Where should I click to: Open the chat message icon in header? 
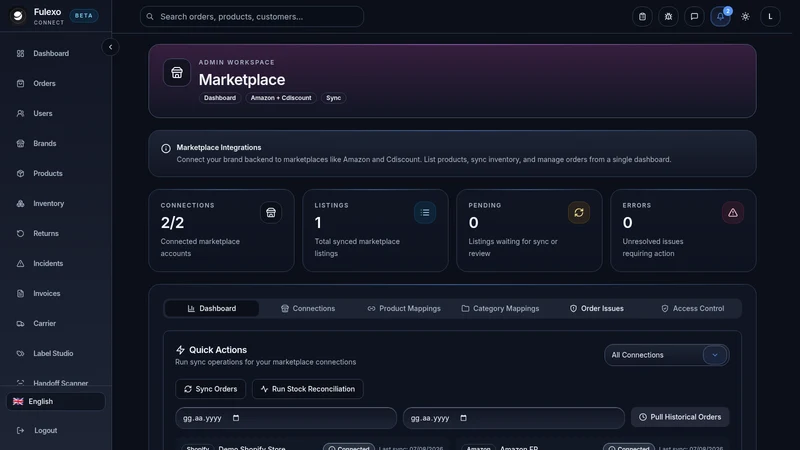point(694,17)
